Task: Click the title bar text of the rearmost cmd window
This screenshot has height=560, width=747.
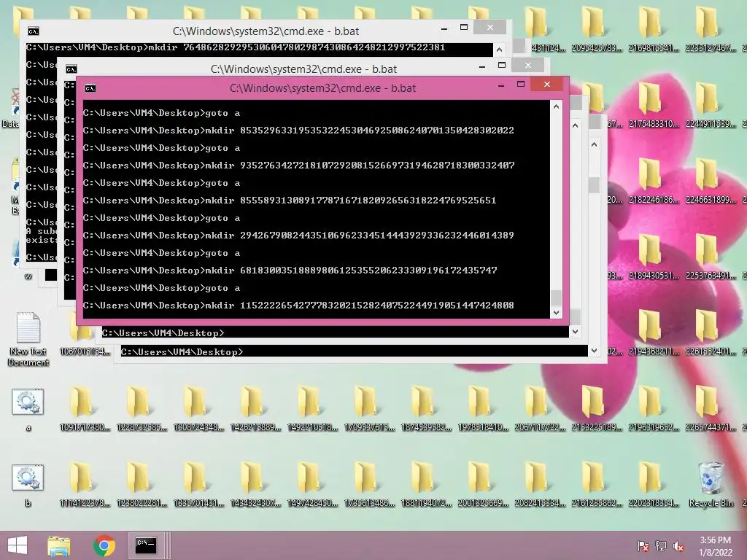Action: tap(266, 31)
